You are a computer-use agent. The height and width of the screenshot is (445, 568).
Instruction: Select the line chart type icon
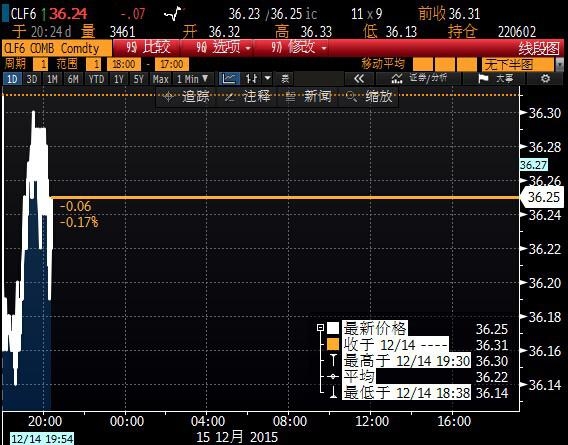(229, 78)
